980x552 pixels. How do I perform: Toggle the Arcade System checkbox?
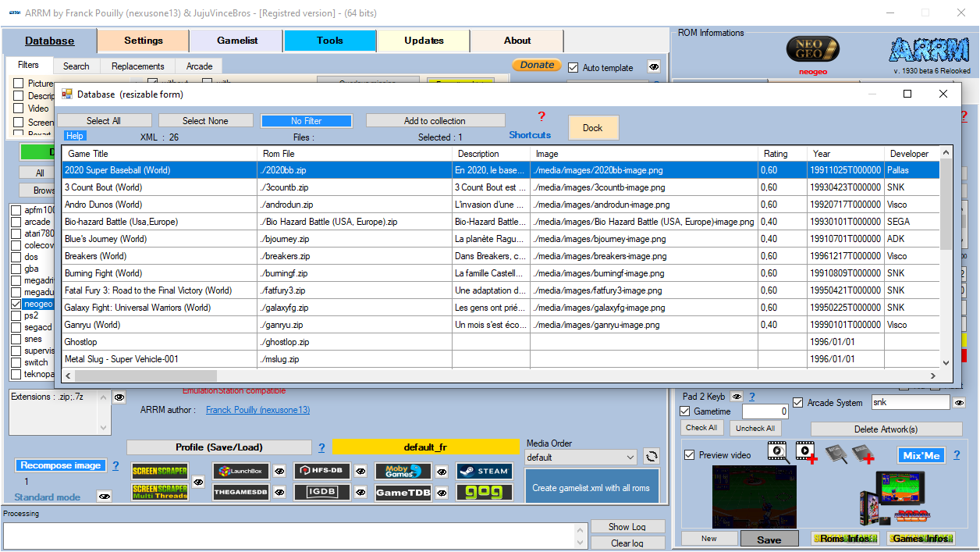click(x=797, y=403)
